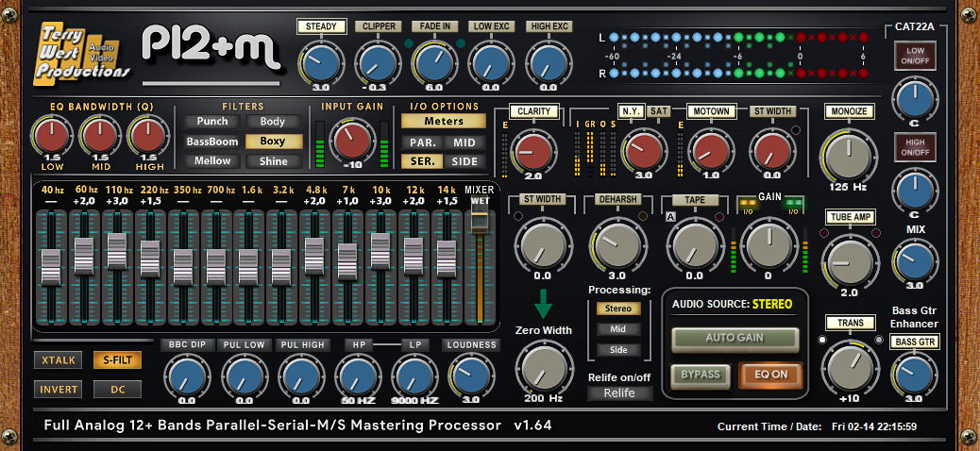Click the CAT22A MIX knob
This screenshot has width=980, height=451.
914,260
